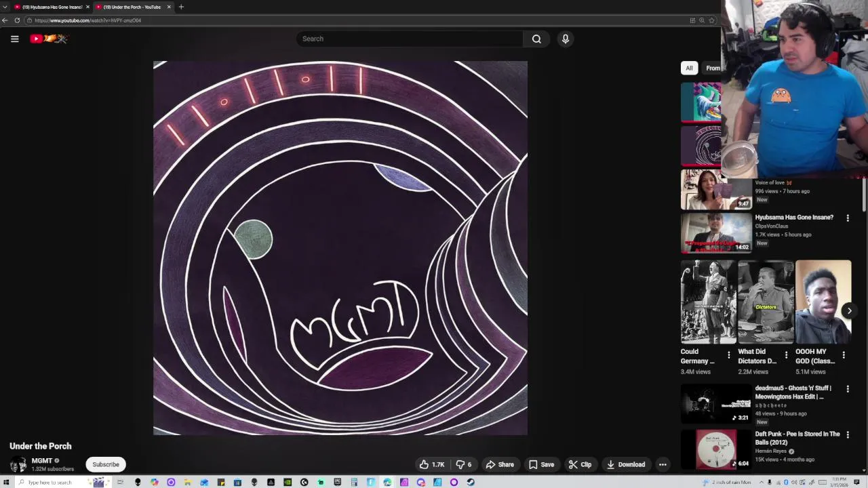The width and height of the screenshot is (868, 488).
Task: Open Microsoft Edge from the taskbar
Action: pyautogui.click(x=387, y=482)
